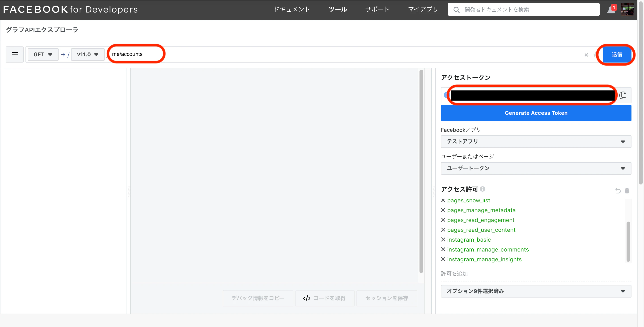Click コードを取得 button
Image resolution: width=644 pixels, height=327 pixels.
click(x=324, y=298)
